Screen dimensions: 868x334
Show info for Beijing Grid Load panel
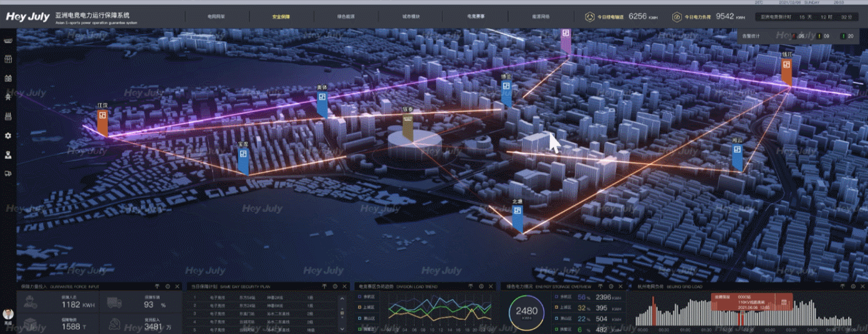point(853,286)
